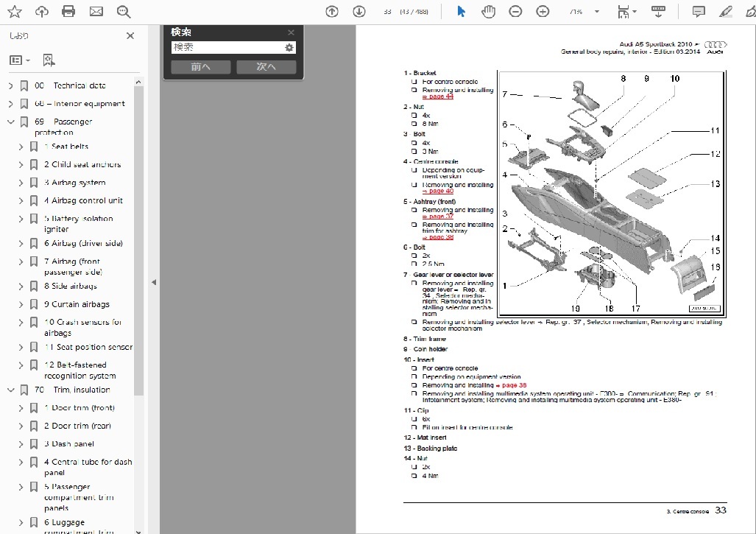Open the Dash panel bookmark

(x=69, y=444)
